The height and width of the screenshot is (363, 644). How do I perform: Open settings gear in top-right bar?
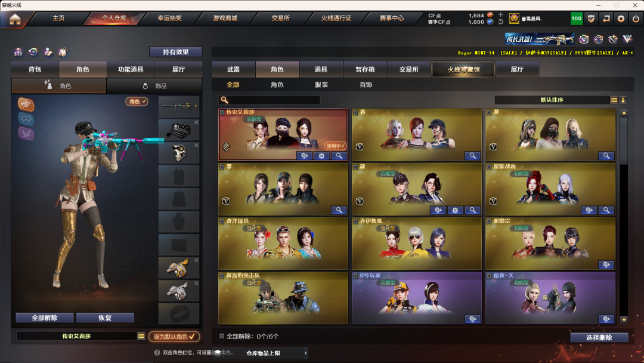(x=621, y=19)
